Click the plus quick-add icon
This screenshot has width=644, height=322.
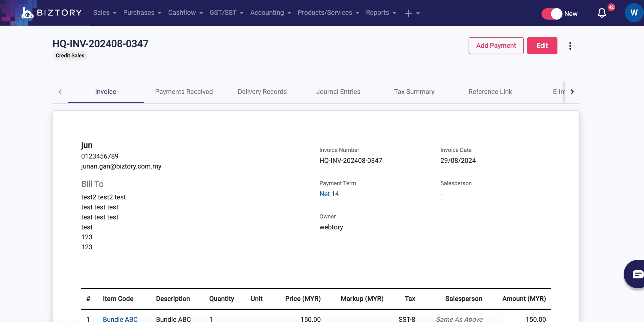point(408,13)
